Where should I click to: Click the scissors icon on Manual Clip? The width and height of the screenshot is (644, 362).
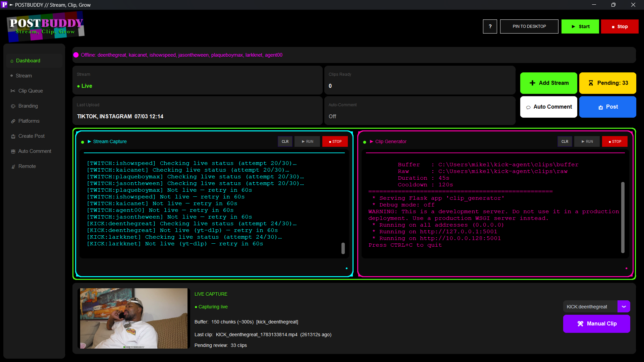pos(580,324)
